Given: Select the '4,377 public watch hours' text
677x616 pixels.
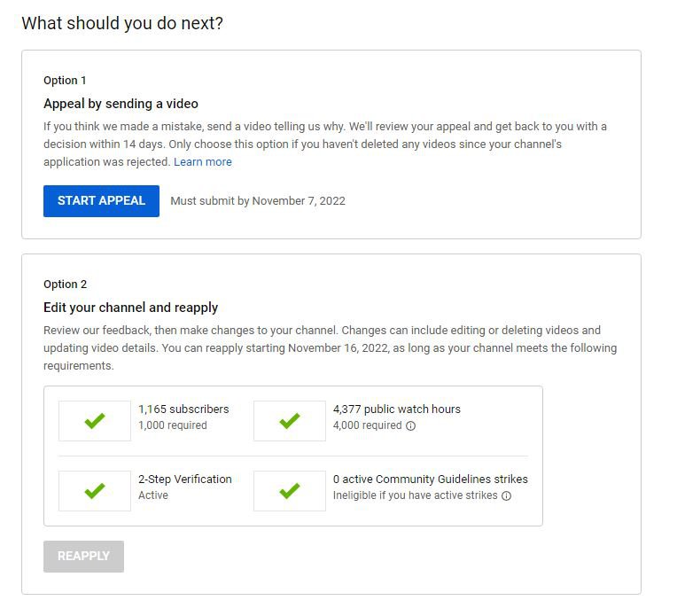Looking at the screenshot, I should [396, 409].
